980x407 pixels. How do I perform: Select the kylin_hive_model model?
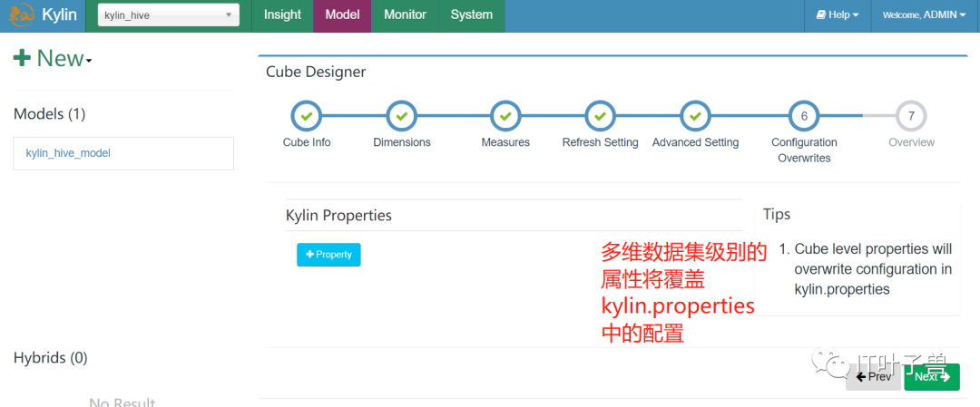(68, 153)
